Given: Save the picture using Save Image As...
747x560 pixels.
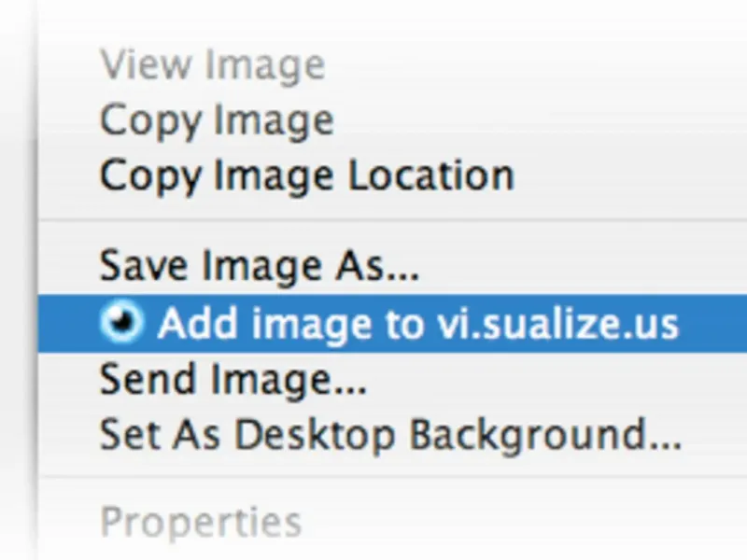Looking at the screenshot, I should coord(260,267).
